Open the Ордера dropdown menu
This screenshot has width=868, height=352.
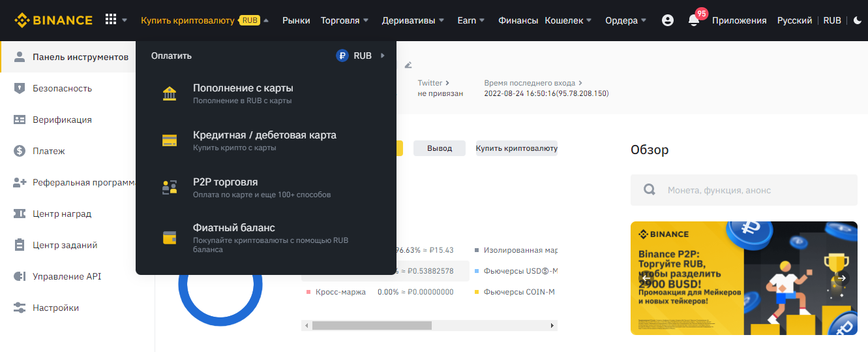point(626,20)
